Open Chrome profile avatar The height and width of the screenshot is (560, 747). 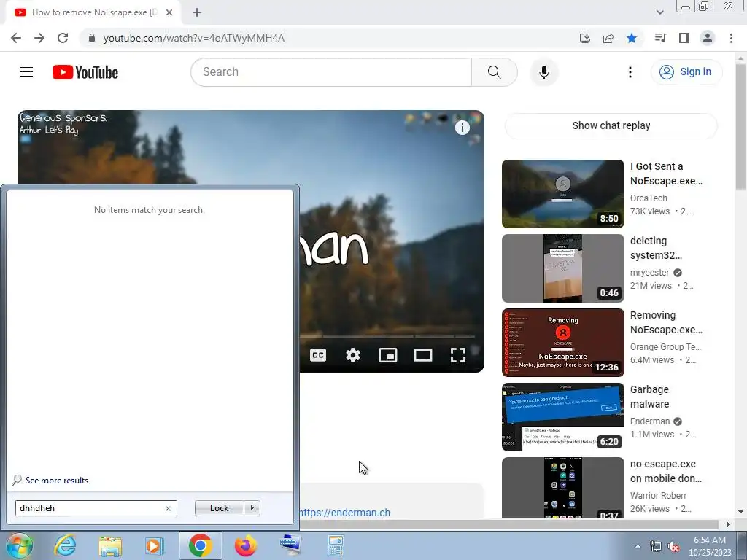(x=708, y=38)
